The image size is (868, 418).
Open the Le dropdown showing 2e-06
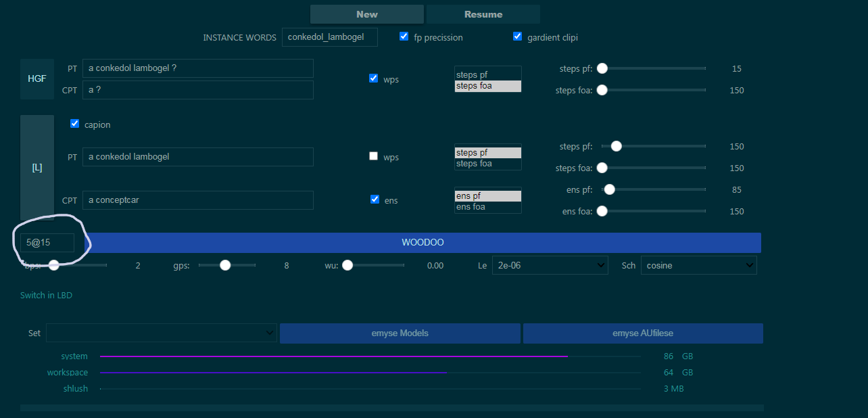click(x=550, y=265)
